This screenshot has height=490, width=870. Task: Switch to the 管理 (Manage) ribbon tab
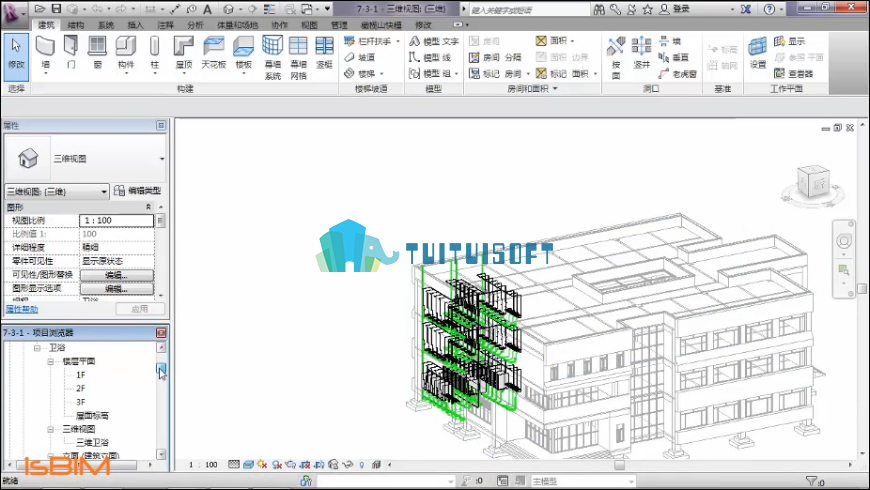coord(339,25)
